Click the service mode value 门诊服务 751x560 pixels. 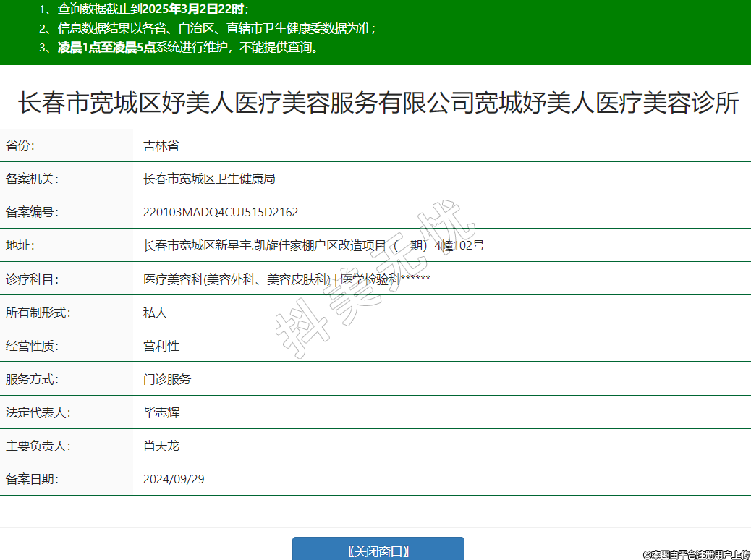pos(167,379)
